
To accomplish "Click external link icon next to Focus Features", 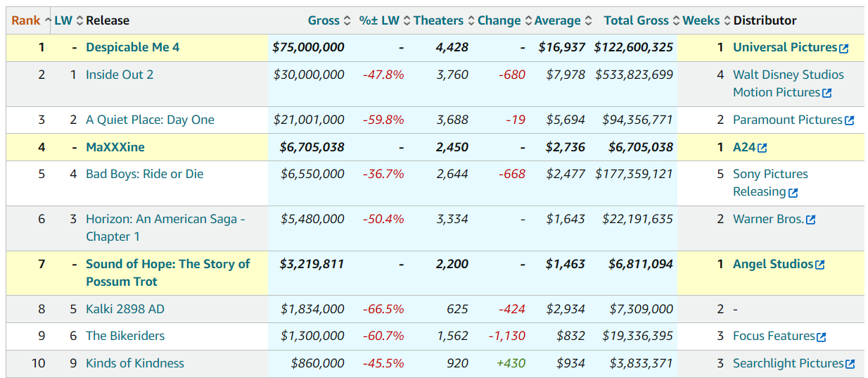I will [x=821, y=337].
